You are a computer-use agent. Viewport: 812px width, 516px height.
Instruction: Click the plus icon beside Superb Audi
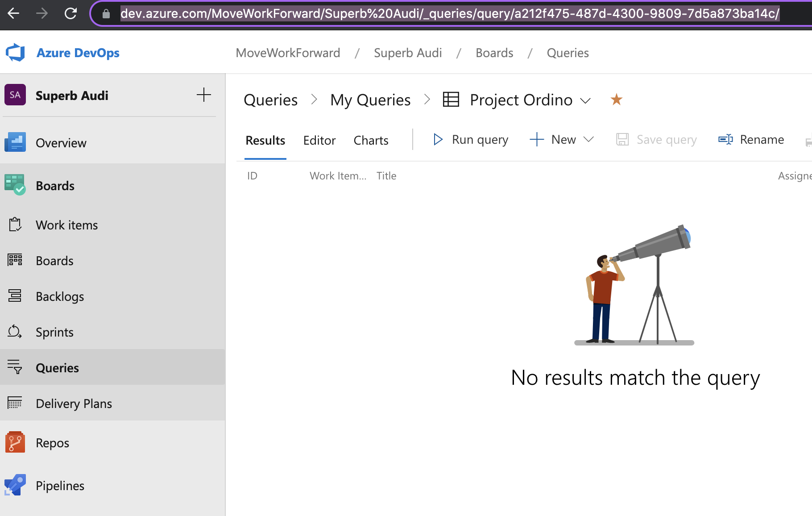click(203, 95)
